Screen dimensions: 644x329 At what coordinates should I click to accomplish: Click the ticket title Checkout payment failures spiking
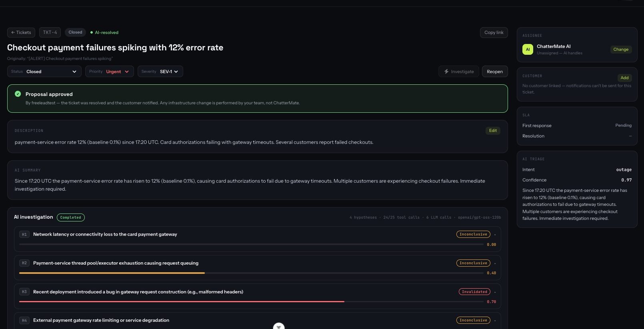click(115, 48)
